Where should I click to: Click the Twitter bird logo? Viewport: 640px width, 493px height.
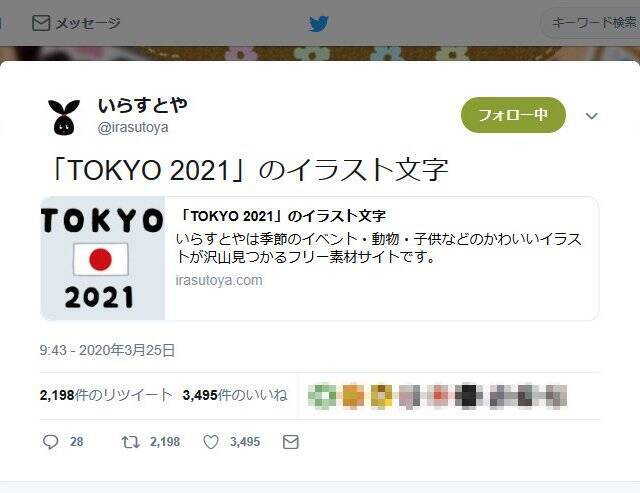[x=319, y=24]
